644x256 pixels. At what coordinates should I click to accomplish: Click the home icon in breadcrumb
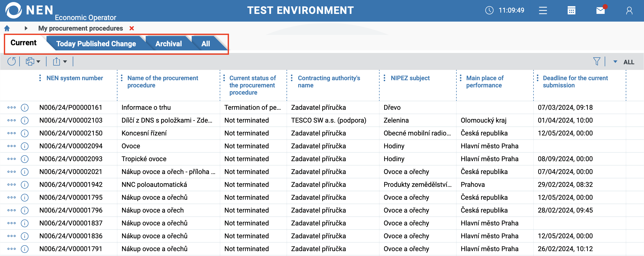(x=7, y=28)
